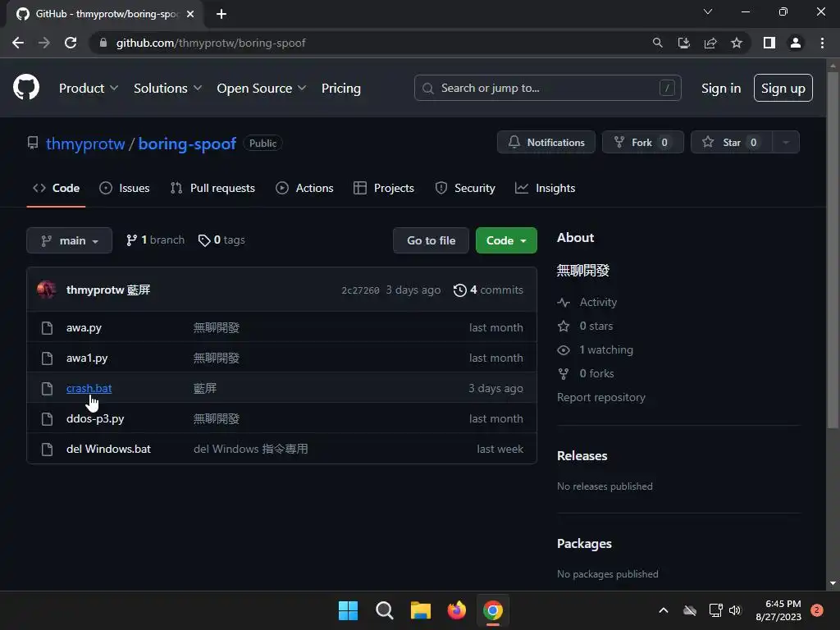
Task: Click the browser address bar URL
Action: 211,43
